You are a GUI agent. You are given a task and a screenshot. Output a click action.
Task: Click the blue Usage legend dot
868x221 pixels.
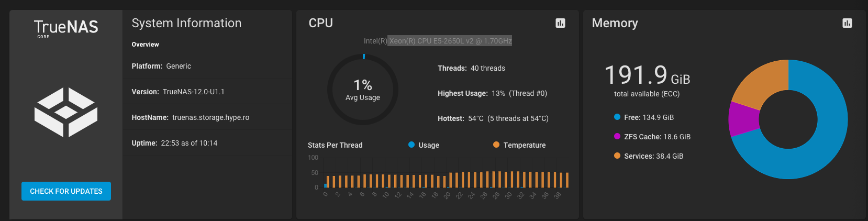411,145
